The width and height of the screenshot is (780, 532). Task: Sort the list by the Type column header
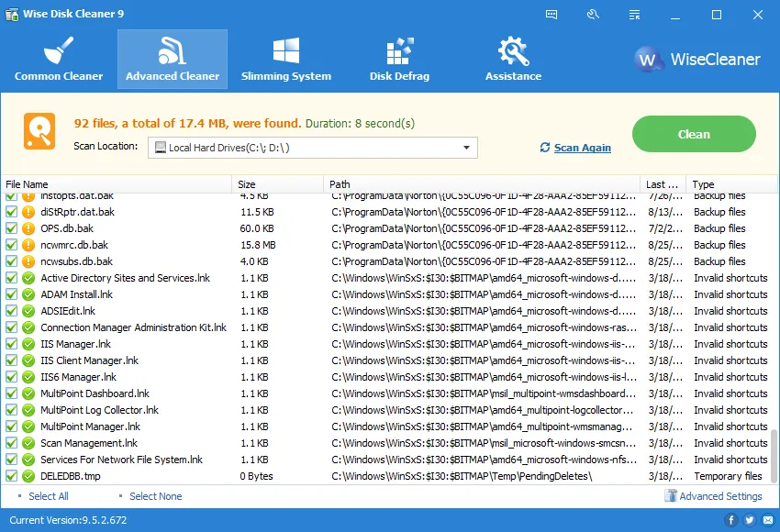[x=731, y=184]
